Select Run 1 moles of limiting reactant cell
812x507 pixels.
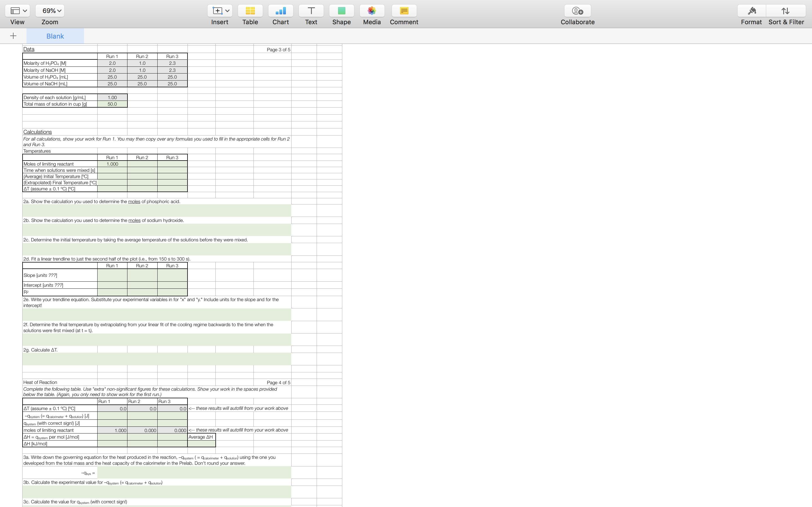coord(112,164)
